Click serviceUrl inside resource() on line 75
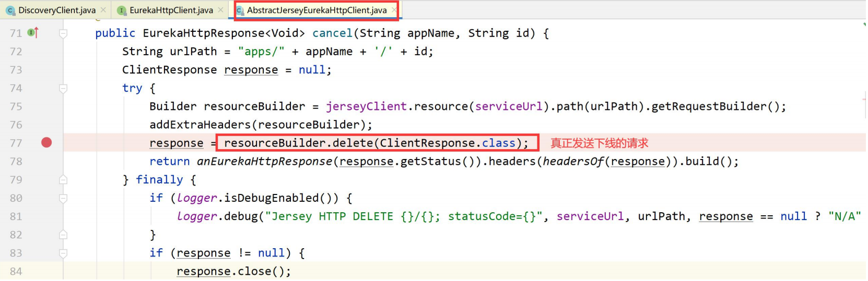 [509, 106]
